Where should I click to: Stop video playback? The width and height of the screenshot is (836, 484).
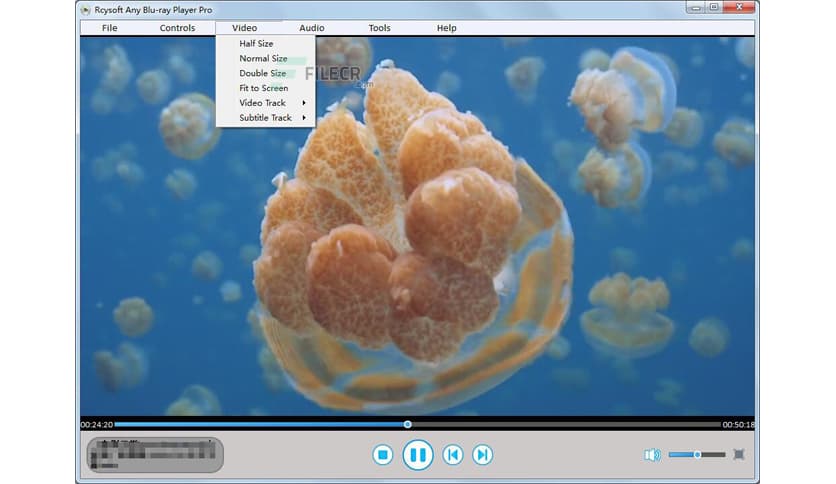[x=382, y=455]
